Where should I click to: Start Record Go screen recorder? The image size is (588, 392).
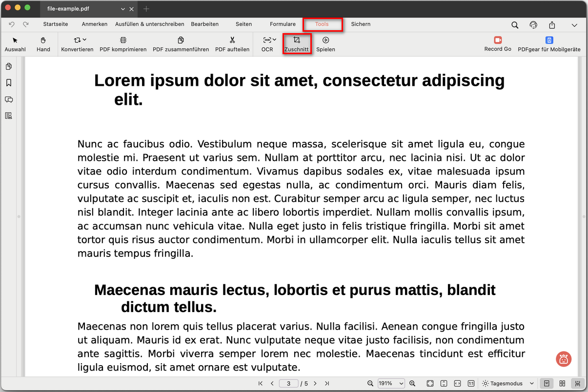pyautogui.click(x=498, y=43)
